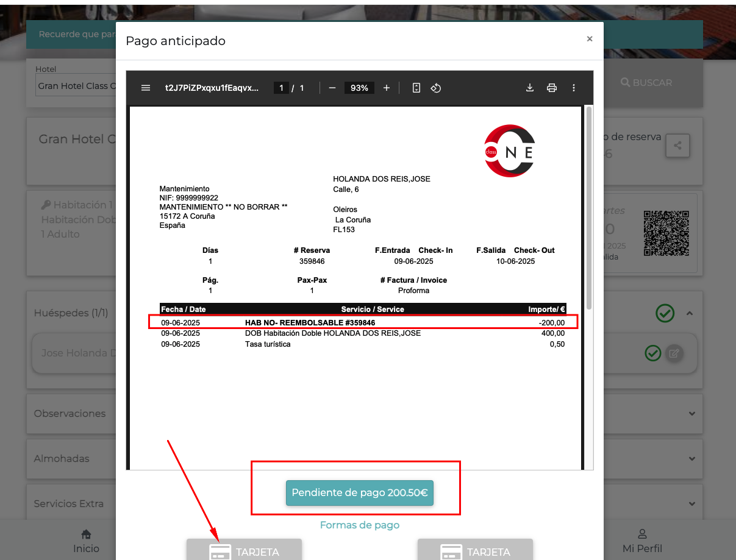Expand the Almohadas section chevron
Viewport: 736px width, 560px height.
pyautogui.click(x=692, y=458)
